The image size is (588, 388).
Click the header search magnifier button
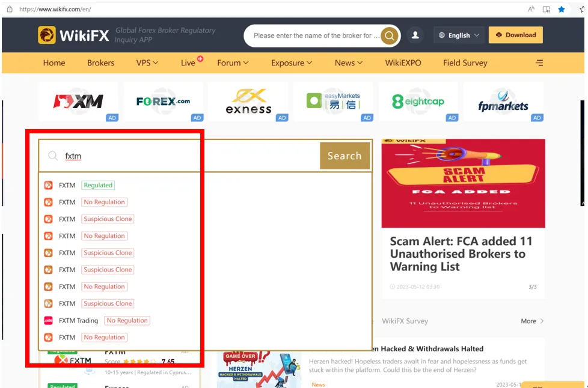click(390, 35)
